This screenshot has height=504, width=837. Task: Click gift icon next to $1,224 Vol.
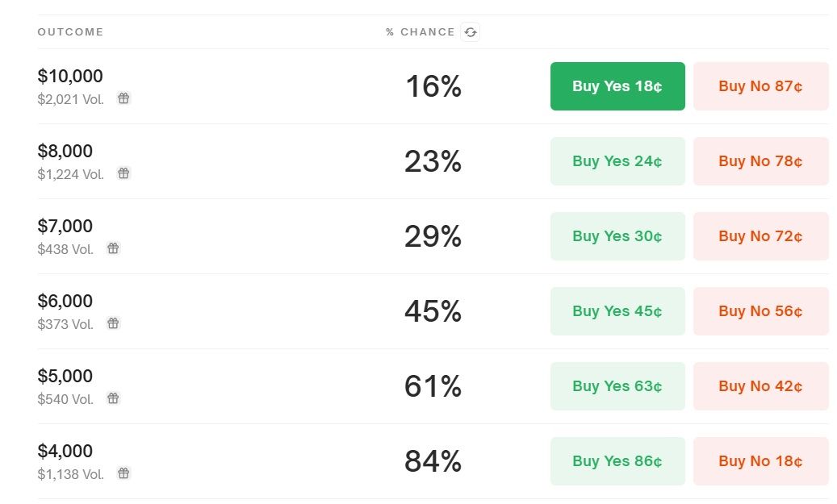[x=123, y=173]
